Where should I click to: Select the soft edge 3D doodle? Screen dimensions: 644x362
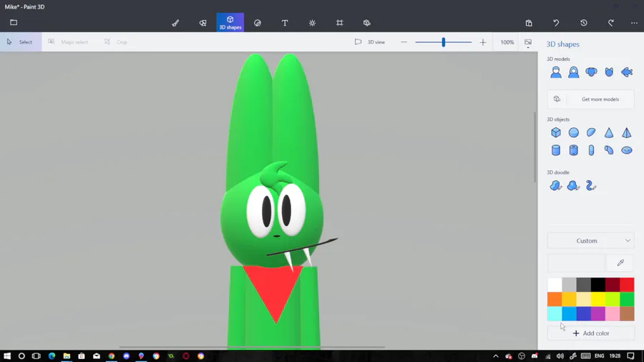tap(573, 186)
